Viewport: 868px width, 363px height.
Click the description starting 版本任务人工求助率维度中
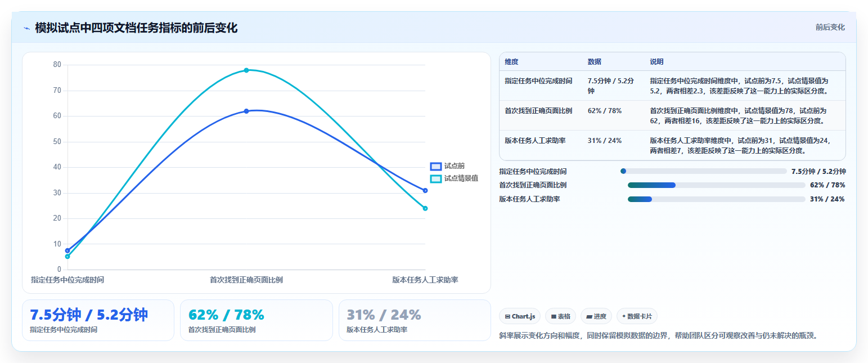coord(740,146)
